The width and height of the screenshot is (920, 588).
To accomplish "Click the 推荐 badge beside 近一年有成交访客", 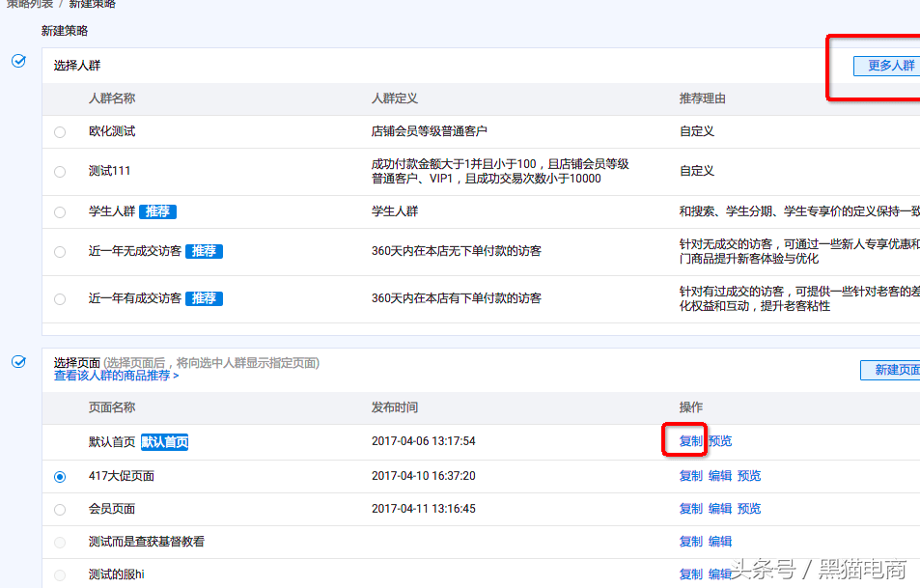I will (205, 298).
